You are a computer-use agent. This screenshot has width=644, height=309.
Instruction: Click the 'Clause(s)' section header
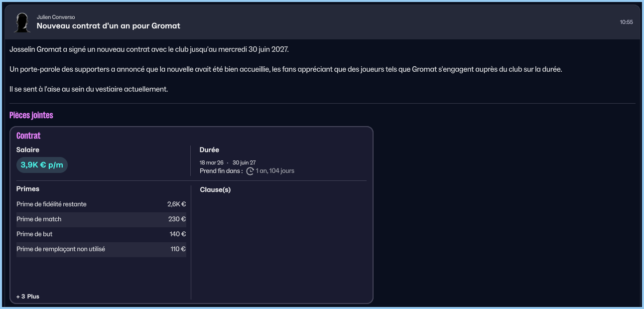coord(215,189)
